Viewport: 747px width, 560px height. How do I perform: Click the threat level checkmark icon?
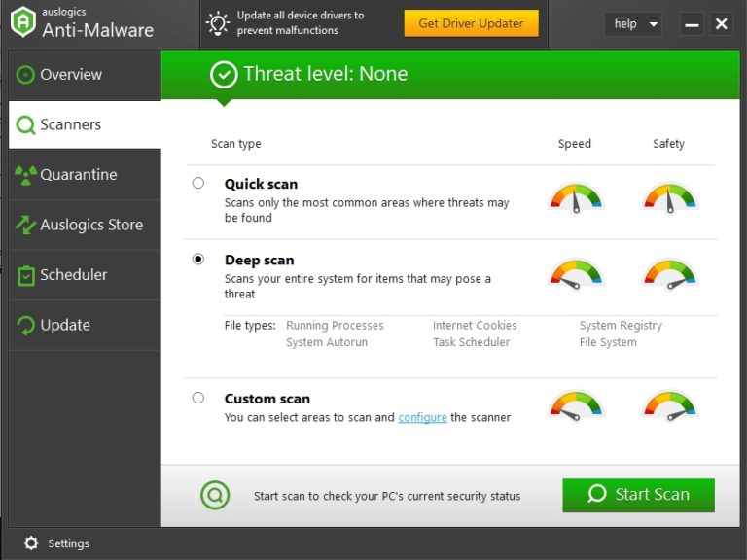coord(224,75)
